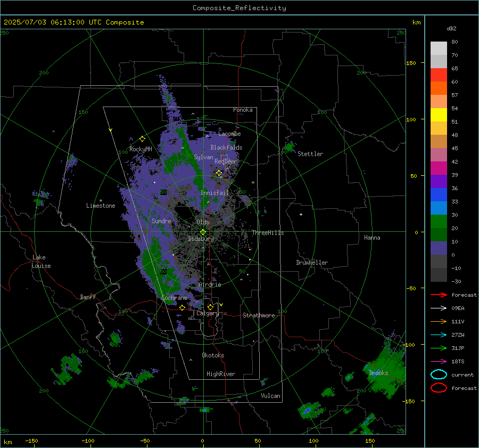Viewport: 479px width, 448px height.
Task: Select the radar-center diamond marker at Didsbury
Action: click(x=203, y=232)
